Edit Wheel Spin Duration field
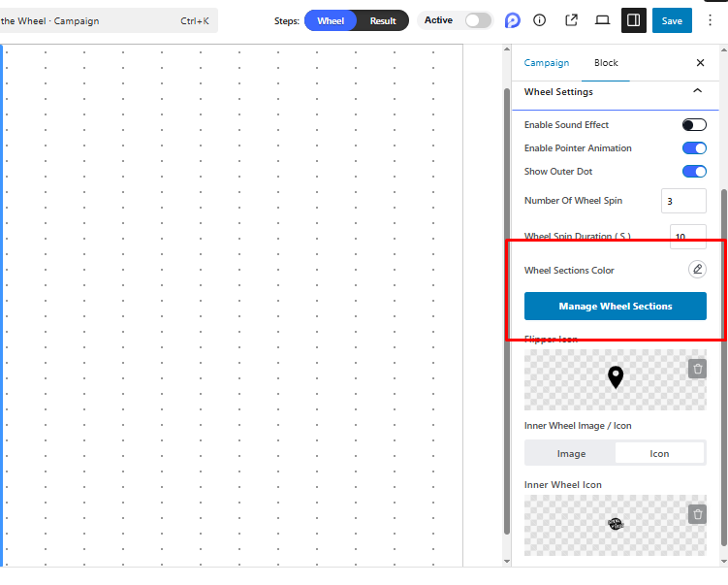Image resolution: width=728 pixels, height=585 pixels. click(x=688, y=237)
